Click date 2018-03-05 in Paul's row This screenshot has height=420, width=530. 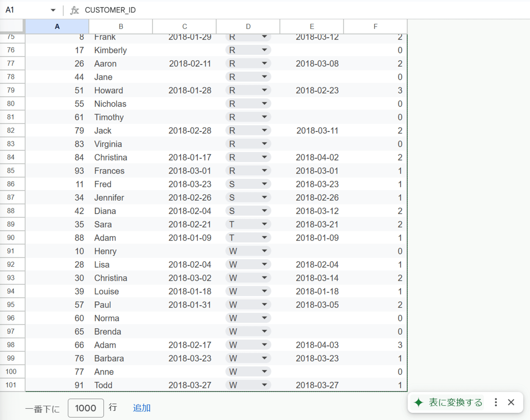click(x=317, y=305)
